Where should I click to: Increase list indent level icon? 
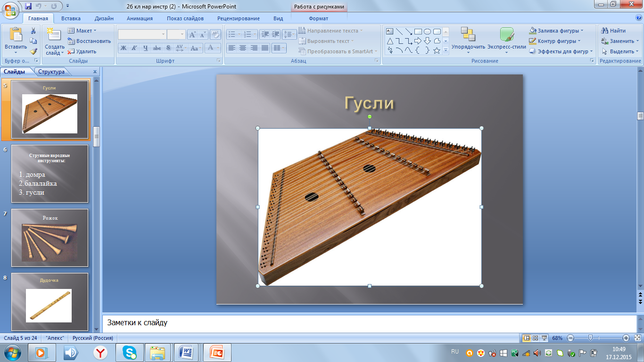click(275, 34)
